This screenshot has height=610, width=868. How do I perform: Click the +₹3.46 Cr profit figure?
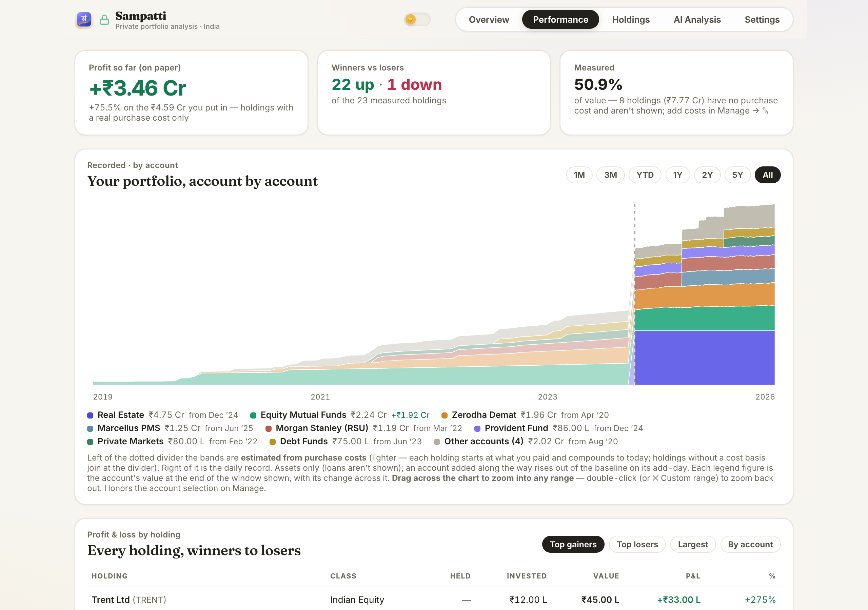click(138, 88)
